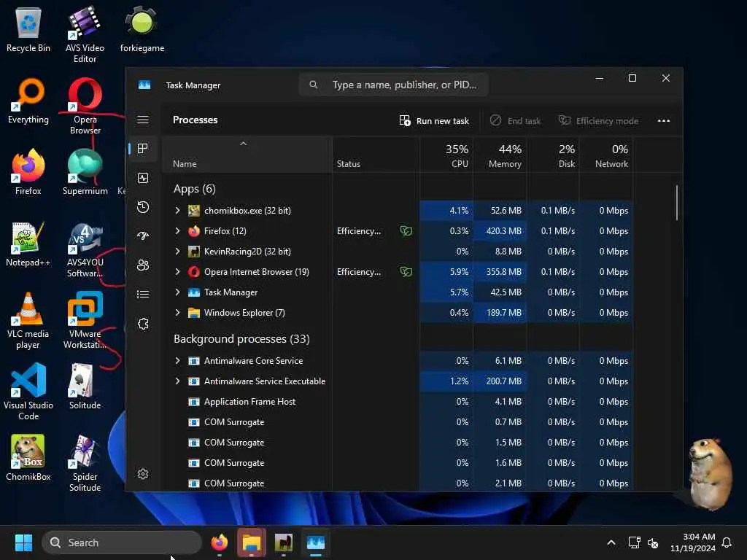
Task: Open Firefox from the taskbar
Action: (219, 542)
